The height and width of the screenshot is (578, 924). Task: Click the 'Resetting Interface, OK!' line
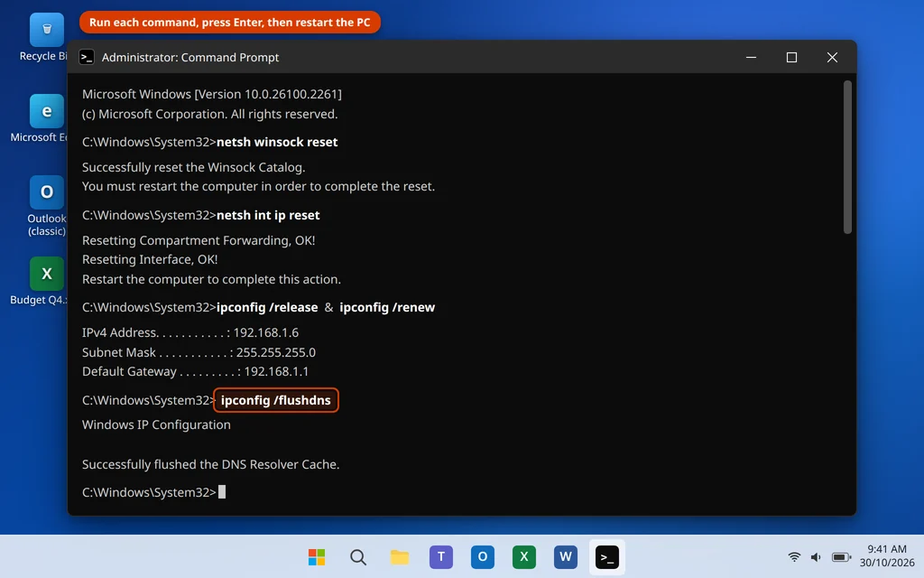click(150, 259)
